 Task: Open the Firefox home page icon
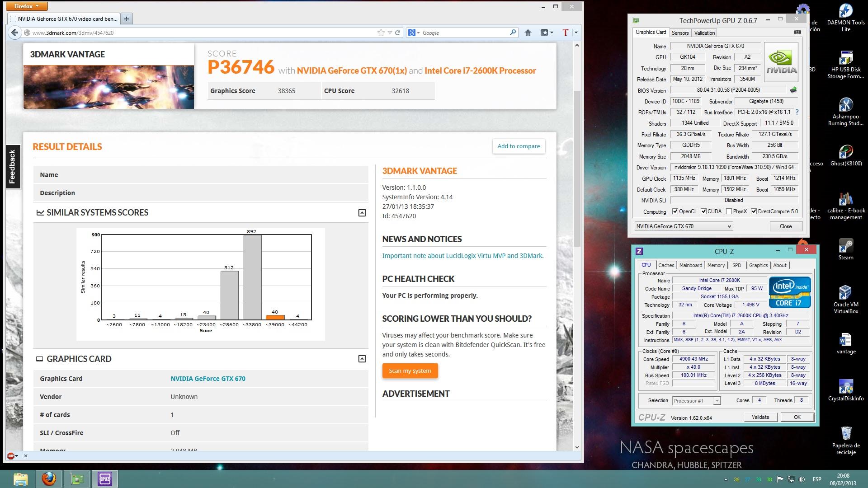tap(528, 33)
